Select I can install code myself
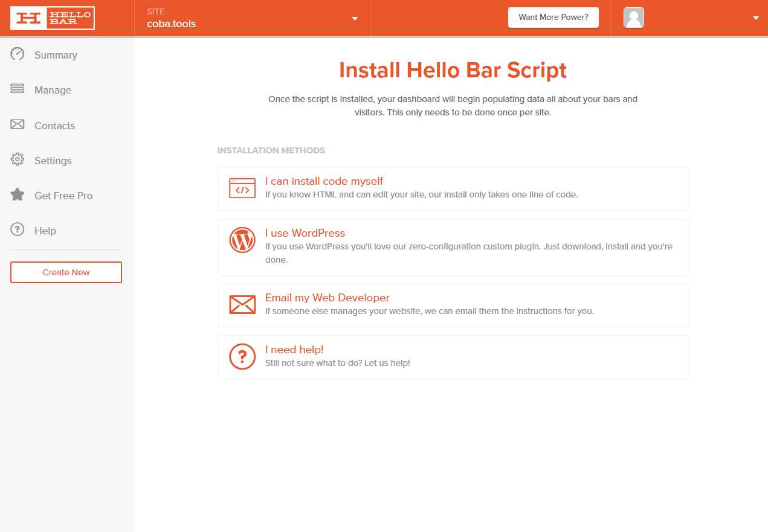 [x=324, y=181]
